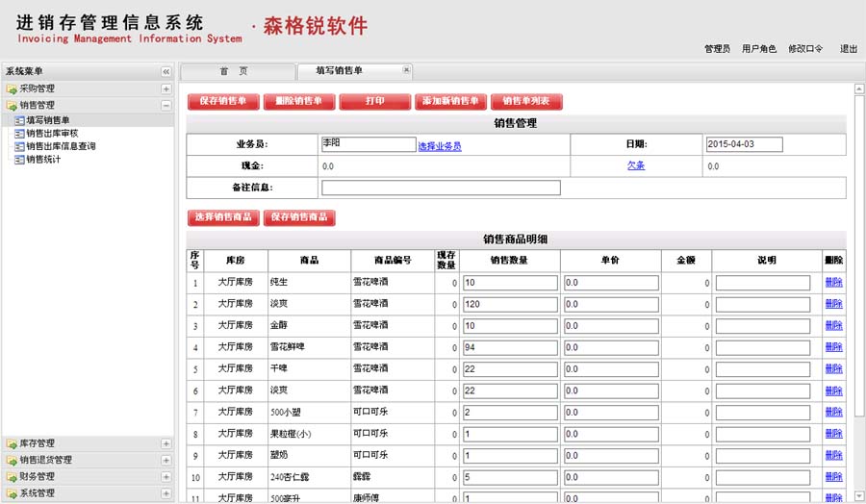Click the 选择业务员 link
866x504 pixels.
pyautogui.click(x=439, y=146)
